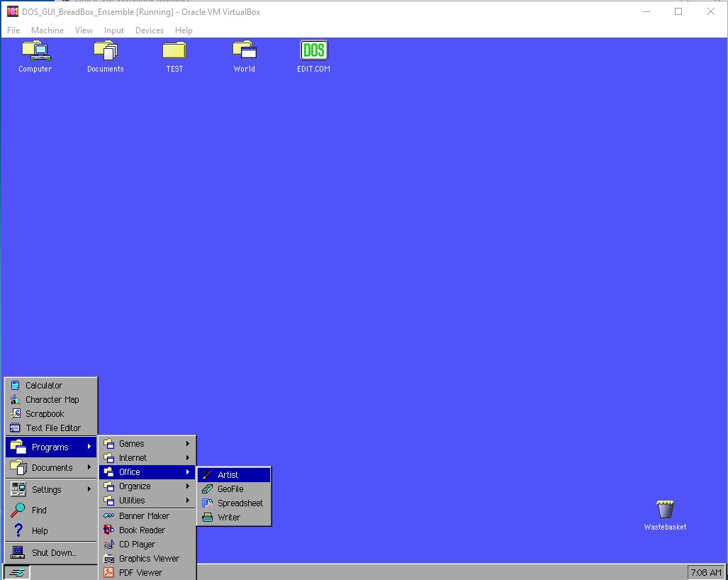The height and width of the screenshot is (580, 728).
Task: Open the VirtualBox Machine menu
Action: 47,30
